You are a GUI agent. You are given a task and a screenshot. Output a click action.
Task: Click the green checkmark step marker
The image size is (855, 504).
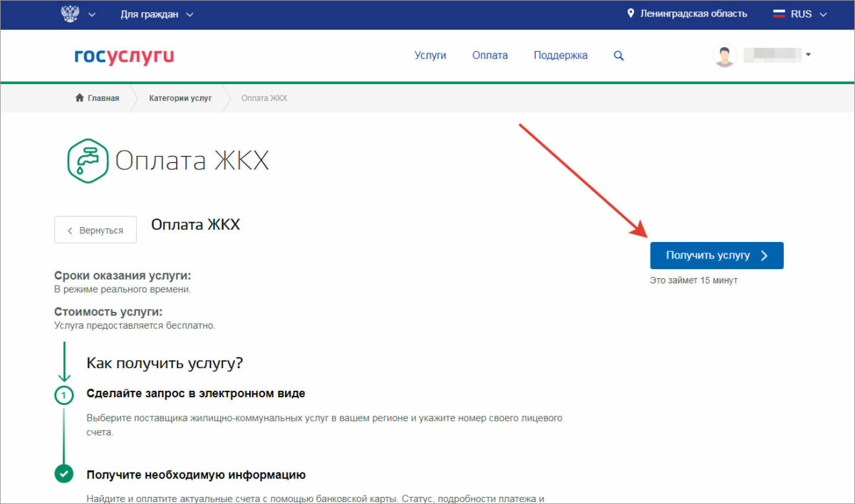[x=64, y=474]
